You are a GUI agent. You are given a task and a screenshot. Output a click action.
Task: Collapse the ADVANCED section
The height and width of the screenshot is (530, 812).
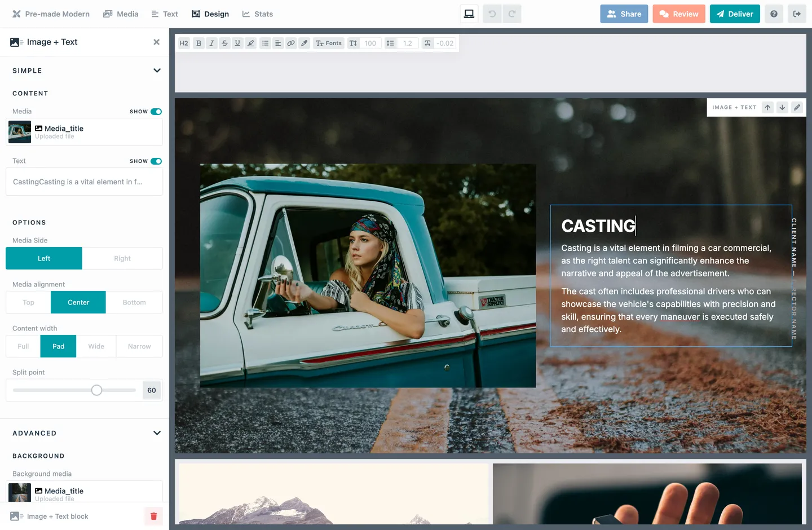tap(157, 433)
